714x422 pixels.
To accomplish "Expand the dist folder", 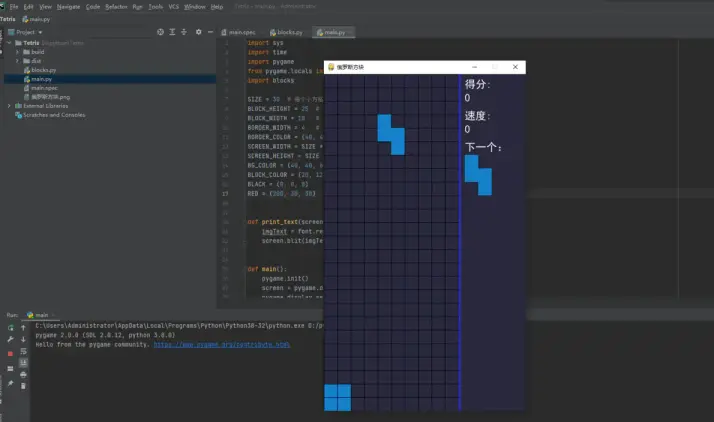I will pyautogui.click(x=17, y=61).
